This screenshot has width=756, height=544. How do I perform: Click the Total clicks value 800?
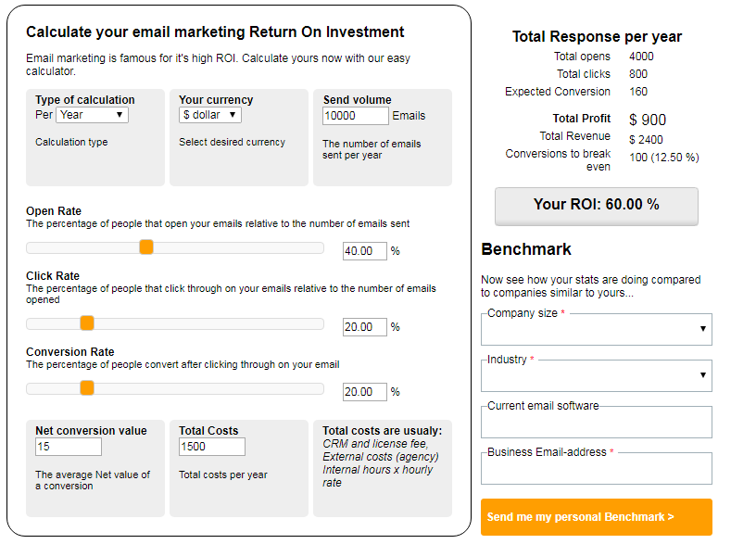(x=638, y=74)
